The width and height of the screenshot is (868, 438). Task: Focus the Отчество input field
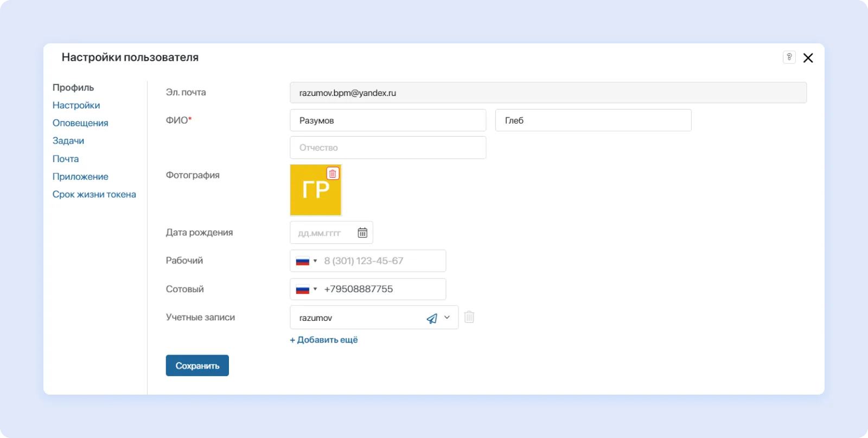coord(388,147)
